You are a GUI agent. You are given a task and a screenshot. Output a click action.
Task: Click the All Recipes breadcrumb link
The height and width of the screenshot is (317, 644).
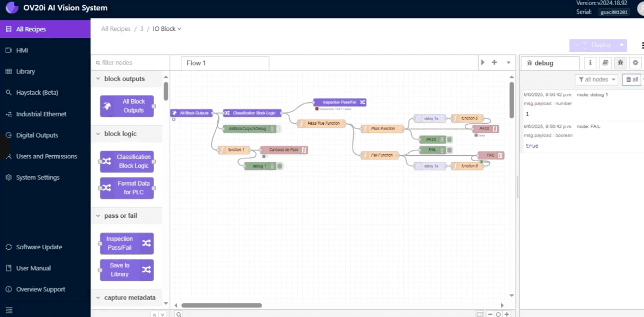(x=116, y=29)
